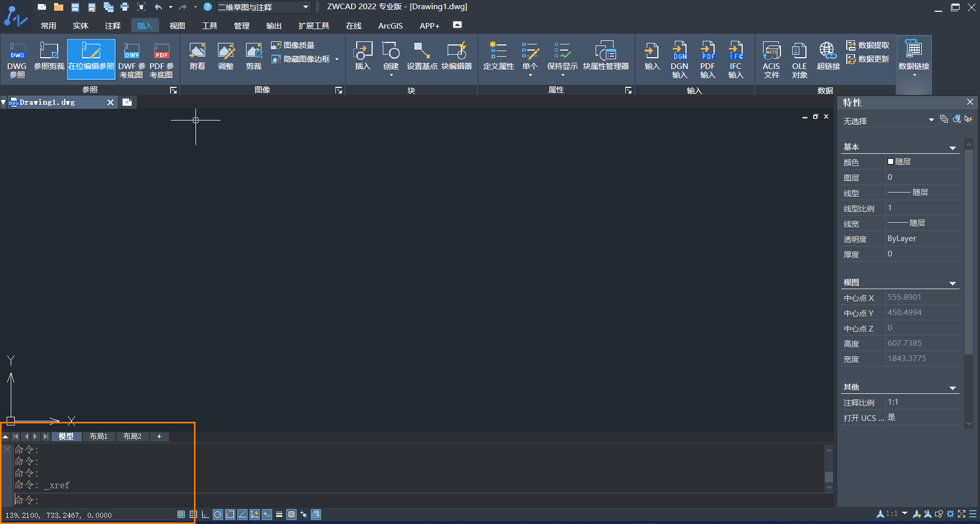Click PDF 输入 import
Viewport: 980px width, 524px height.
tap(707, 60)
